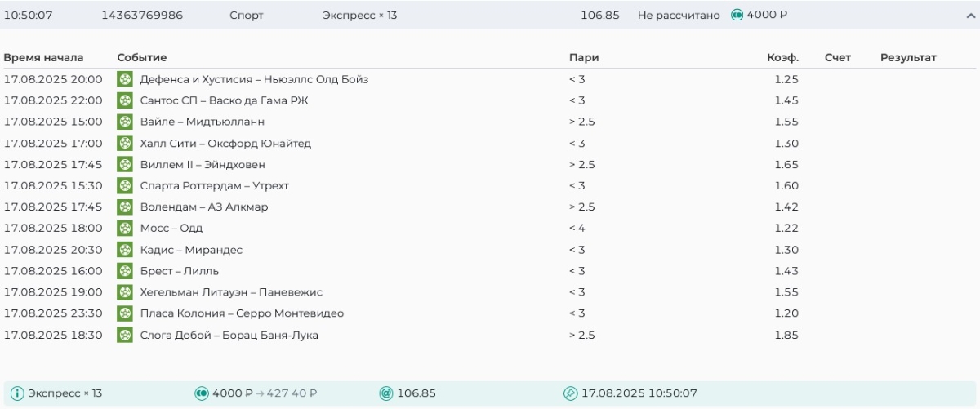
Task: Click the football icon for Вайле – Мидтьюлланн
Action: coord(125,122)
